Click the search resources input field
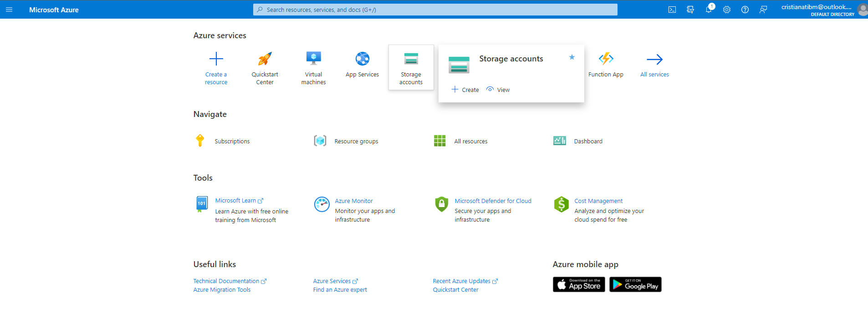The image size is (868, 319). pos(435,10)
